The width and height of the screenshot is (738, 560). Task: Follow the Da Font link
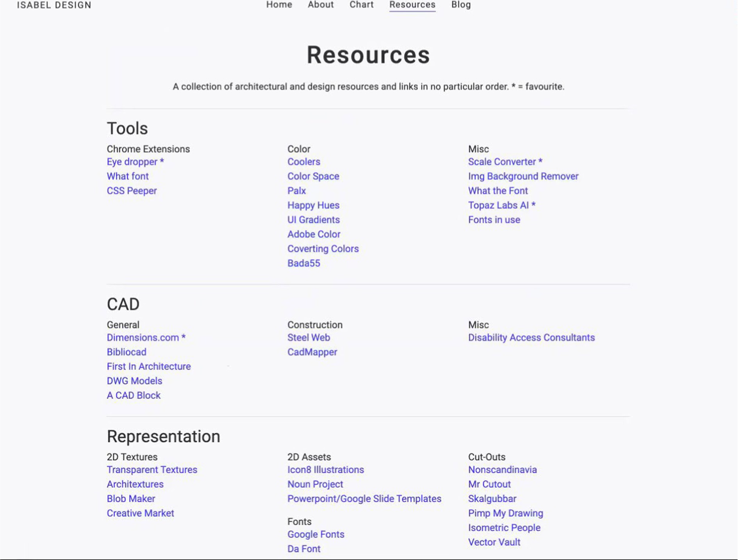tap(303, 548)
